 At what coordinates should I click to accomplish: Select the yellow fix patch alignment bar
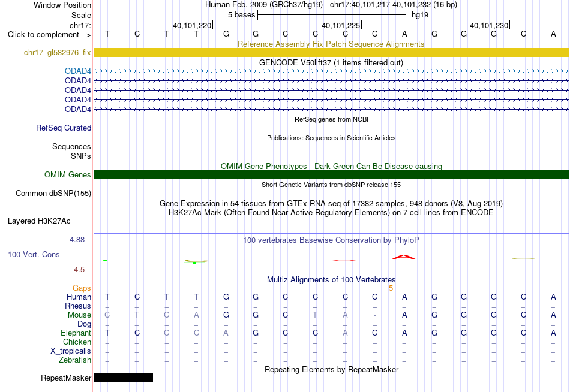point(332,52)
